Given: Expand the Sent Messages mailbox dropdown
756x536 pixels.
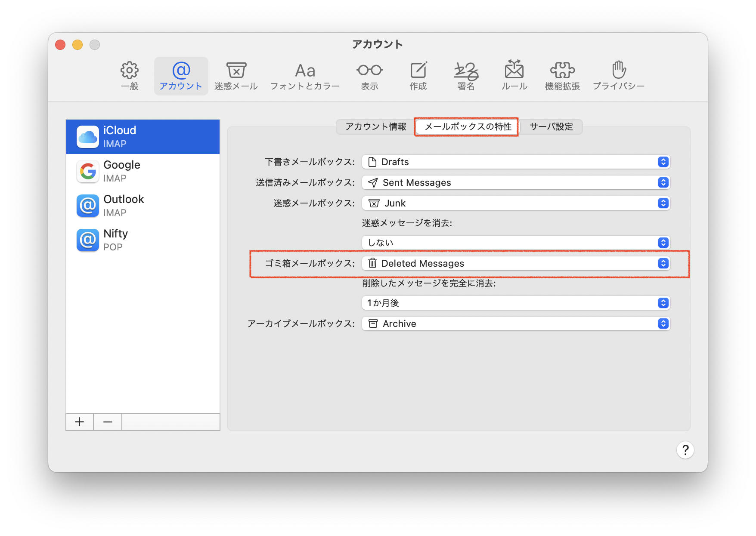Looking at the screenshot, I should [x=516, y=182].
